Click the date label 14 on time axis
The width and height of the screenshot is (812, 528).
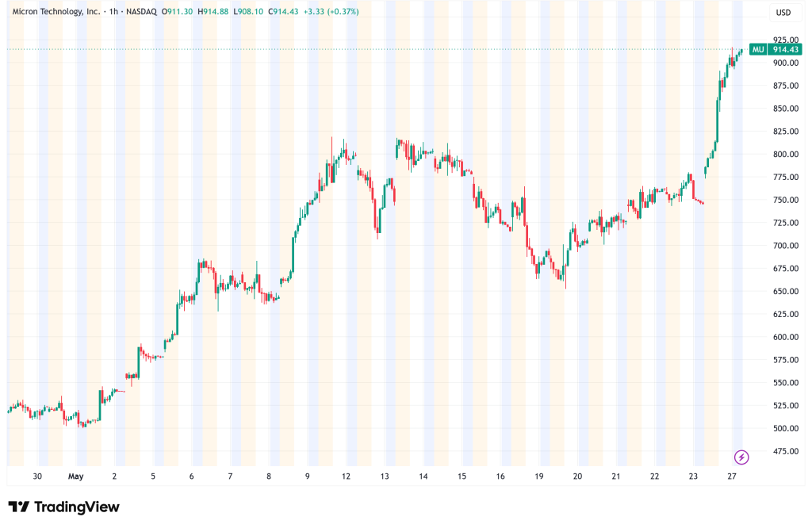click(x=423, y=476)
